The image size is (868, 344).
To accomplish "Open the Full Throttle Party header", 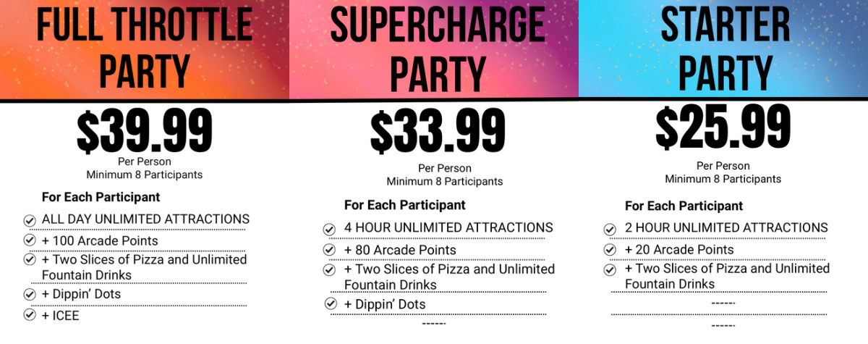I will point(145,49).
